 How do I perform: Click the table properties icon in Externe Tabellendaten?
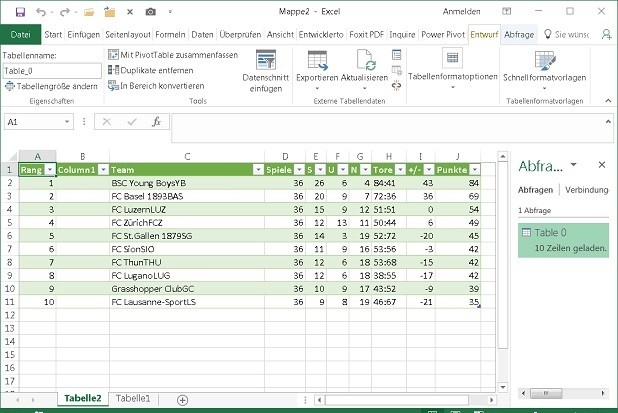click(396, 55)
